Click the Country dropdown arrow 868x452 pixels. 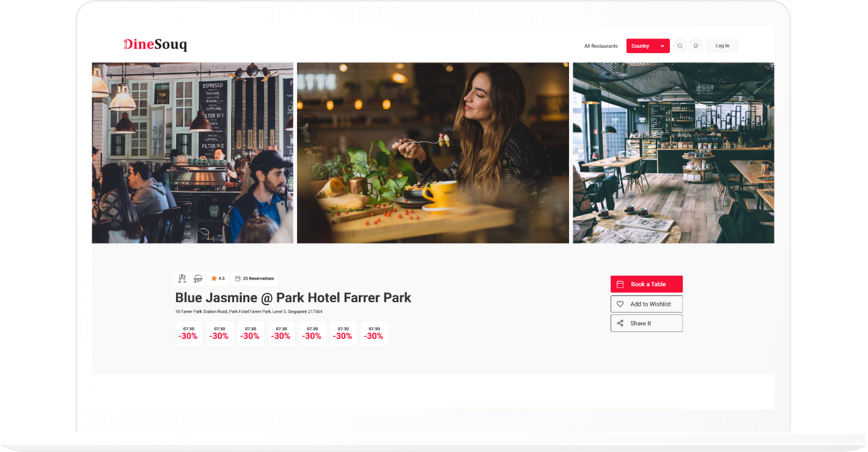point(662,46)
